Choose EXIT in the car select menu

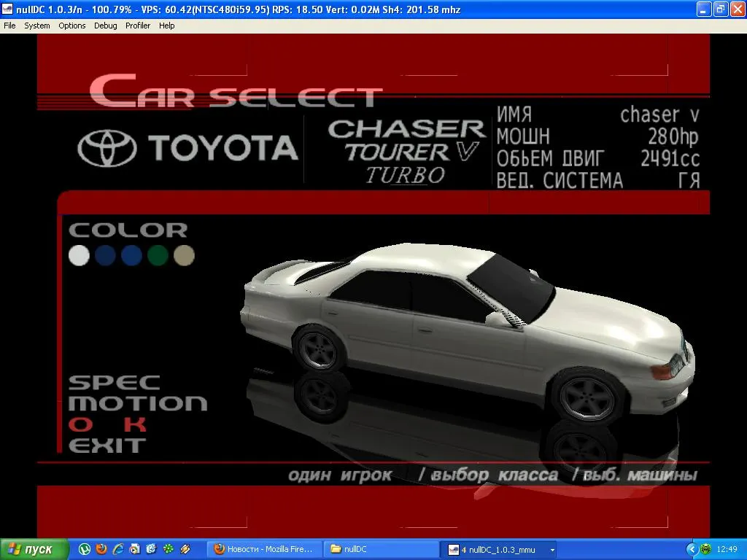(107, 446)
